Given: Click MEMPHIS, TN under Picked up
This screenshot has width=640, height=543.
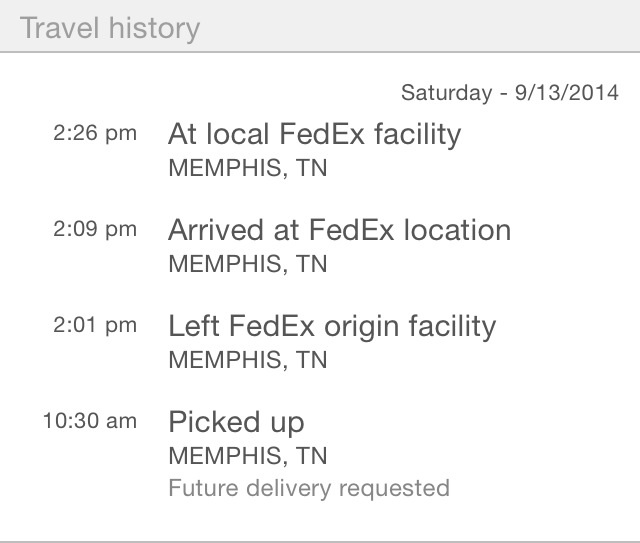Looking at the screenshot, I should (x=248, y=456).
